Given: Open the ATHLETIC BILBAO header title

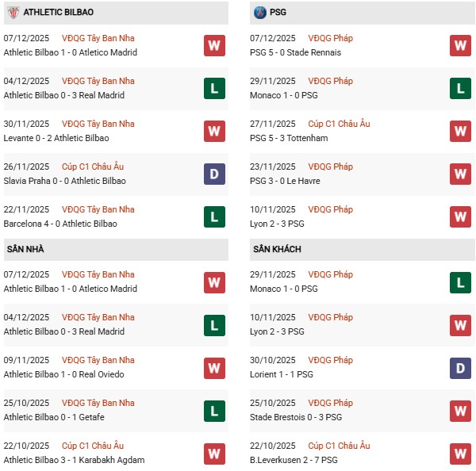Looking at the screenshot, I should [x=58, y=13].
